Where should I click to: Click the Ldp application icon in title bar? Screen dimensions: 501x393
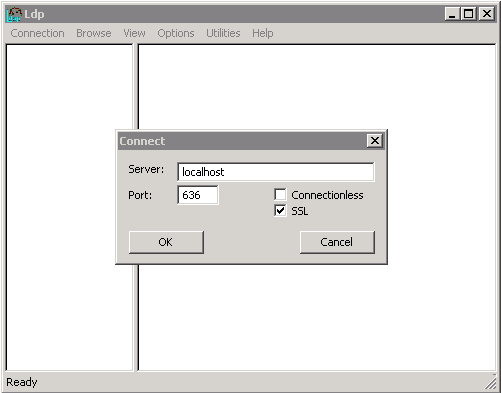coord(14,14)
